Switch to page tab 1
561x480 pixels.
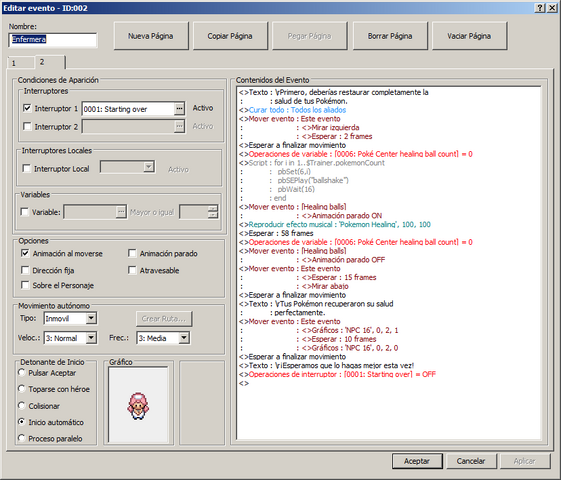pyautogui.click(x=21, y=63)
